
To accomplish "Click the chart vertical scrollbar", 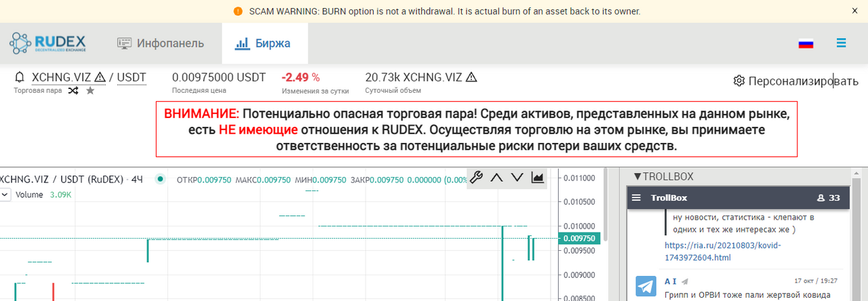I will coord(606,205).
